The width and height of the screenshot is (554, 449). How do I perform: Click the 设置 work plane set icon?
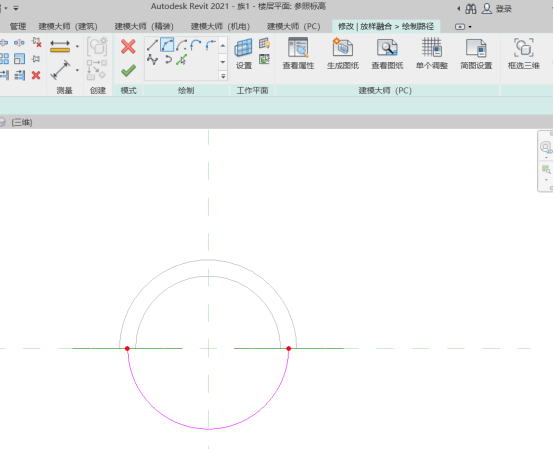(243, 48)
